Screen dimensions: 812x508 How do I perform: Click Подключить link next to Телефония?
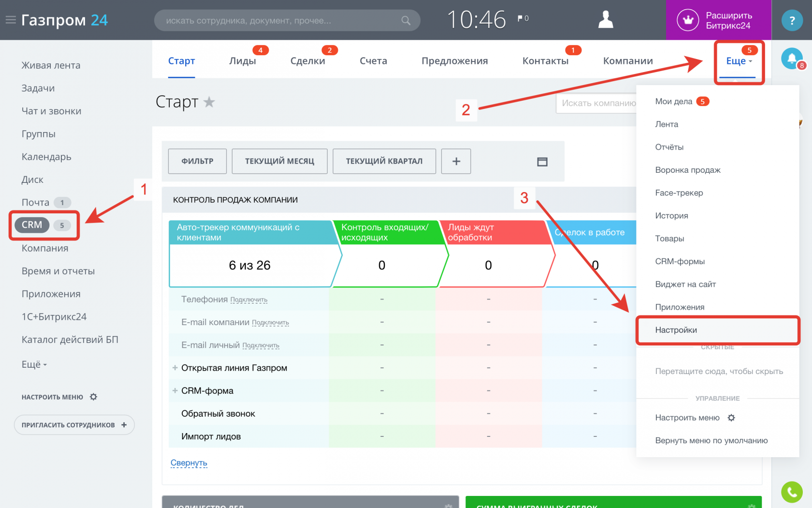tap(249, 300)
